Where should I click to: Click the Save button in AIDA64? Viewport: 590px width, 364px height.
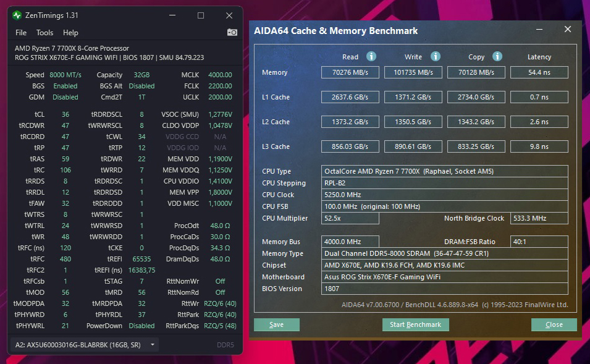point(277,324)
